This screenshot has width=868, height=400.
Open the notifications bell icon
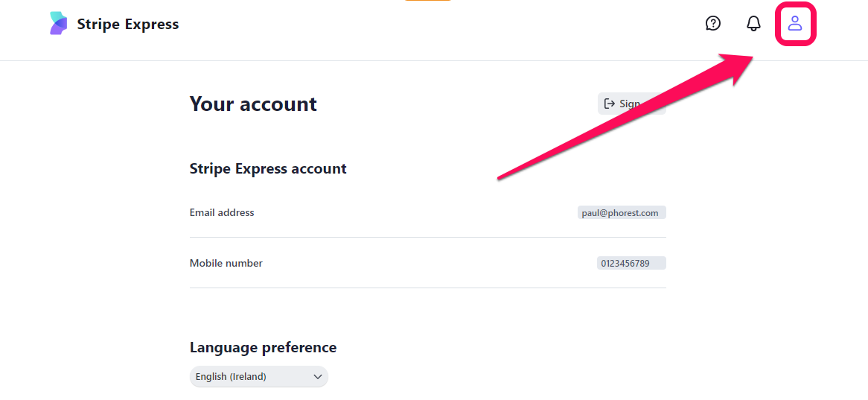point(753,23)
